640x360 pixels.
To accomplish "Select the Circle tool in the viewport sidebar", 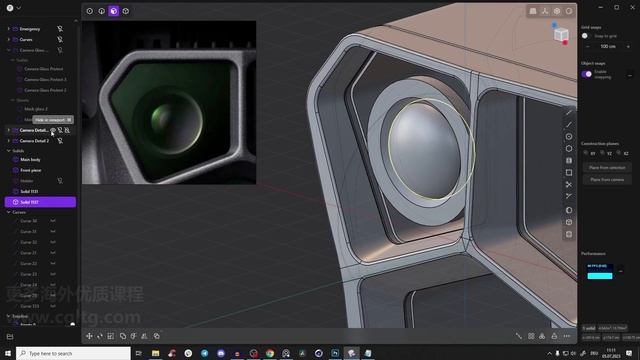I will click(569, 137).
